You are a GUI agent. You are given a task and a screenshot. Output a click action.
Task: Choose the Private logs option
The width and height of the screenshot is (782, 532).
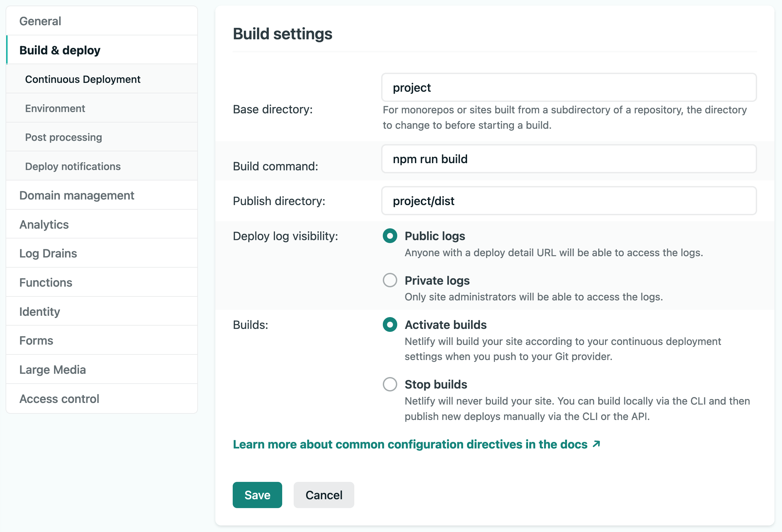pos(390,280)
